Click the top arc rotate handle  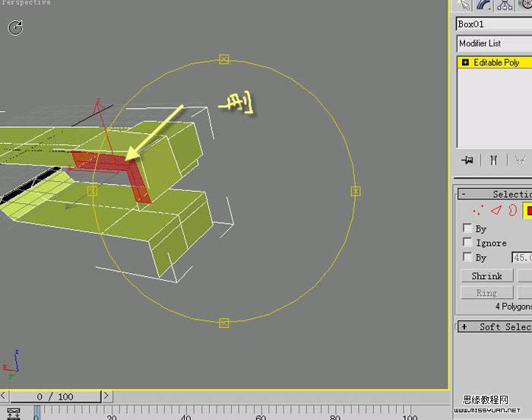224,59
